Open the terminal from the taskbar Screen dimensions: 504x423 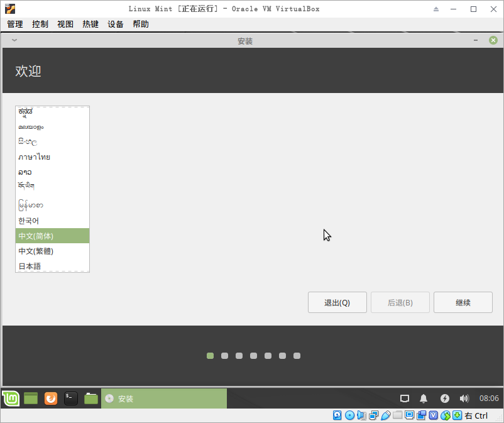pyautogui.click(x=70, y=398)
